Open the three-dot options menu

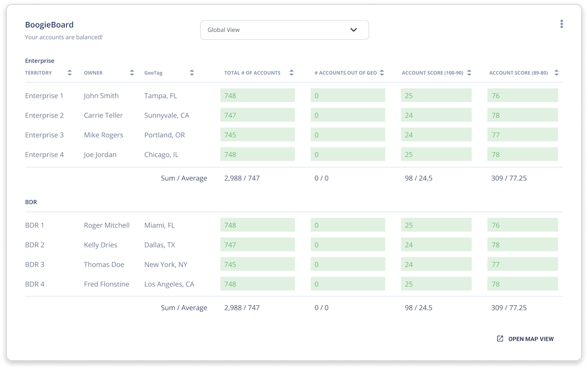(x=562, y=24)
